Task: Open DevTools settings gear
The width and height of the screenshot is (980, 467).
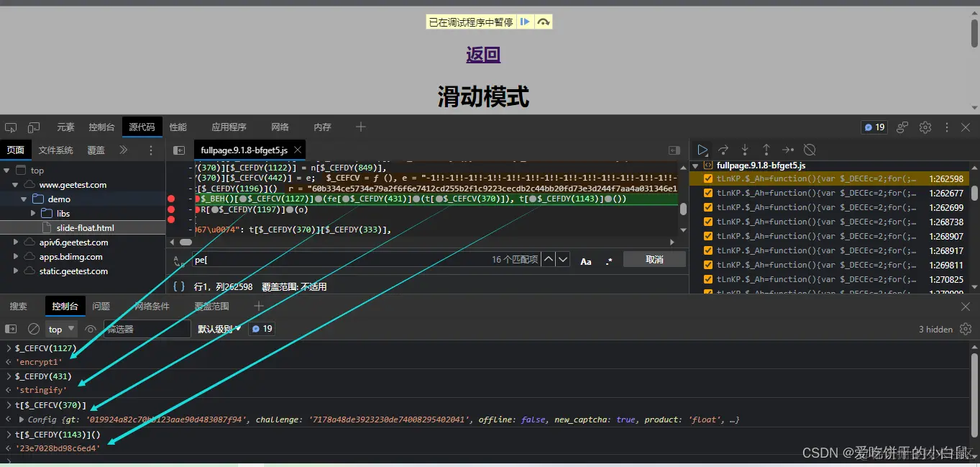Action: [x=925, y=127]
